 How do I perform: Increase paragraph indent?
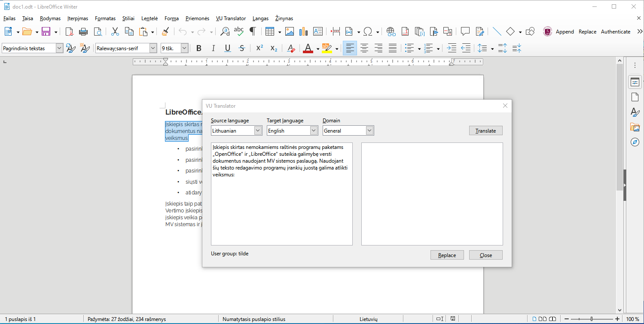click(452, 48)
